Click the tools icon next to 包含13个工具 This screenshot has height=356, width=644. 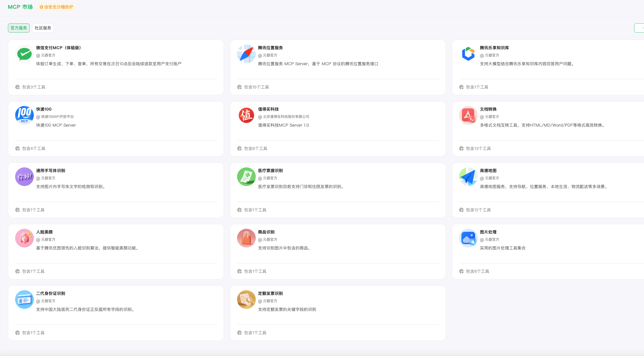461,148
